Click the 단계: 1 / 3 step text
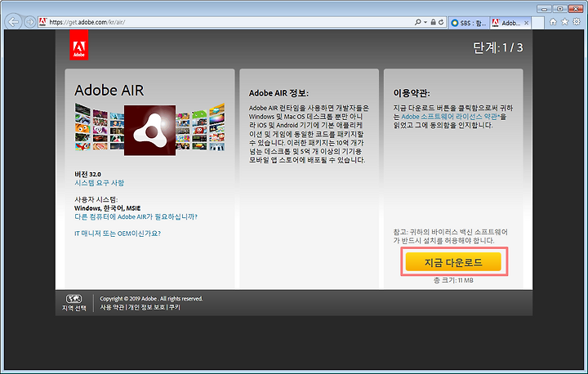The image size is (588, 374). pyautogui.click(x=497, y=47)
